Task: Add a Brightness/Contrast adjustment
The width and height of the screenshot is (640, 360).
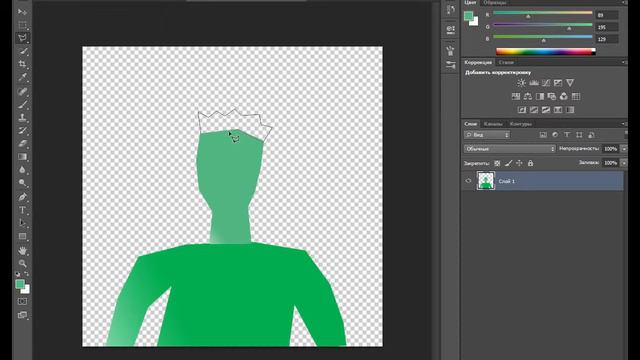Action: (x=521, y=83)
